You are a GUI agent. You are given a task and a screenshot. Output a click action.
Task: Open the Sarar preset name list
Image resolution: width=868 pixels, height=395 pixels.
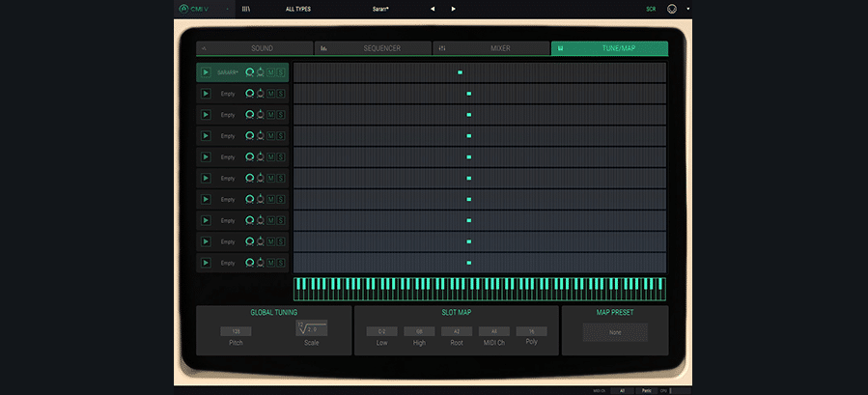point(380,9)
